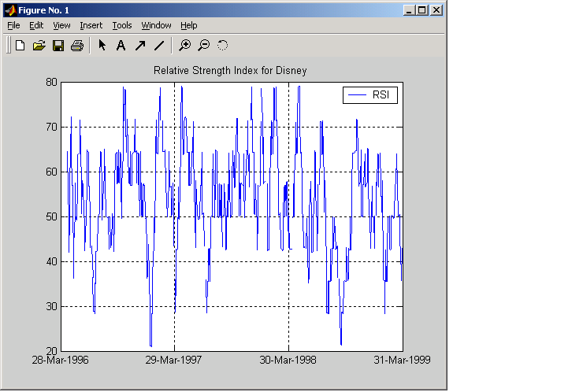Click the RSI legend box
This screenshot has height=392, width=583.
click(370, 95)
